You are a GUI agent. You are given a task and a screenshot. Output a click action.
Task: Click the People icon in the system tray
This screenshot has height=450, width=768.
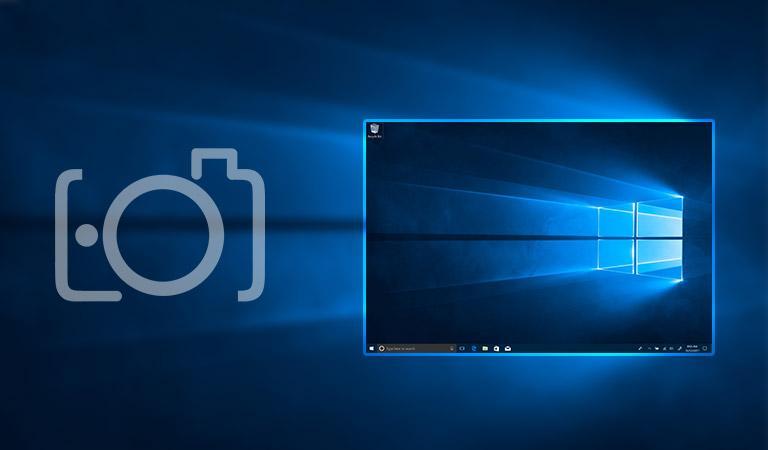click(639, 348)
